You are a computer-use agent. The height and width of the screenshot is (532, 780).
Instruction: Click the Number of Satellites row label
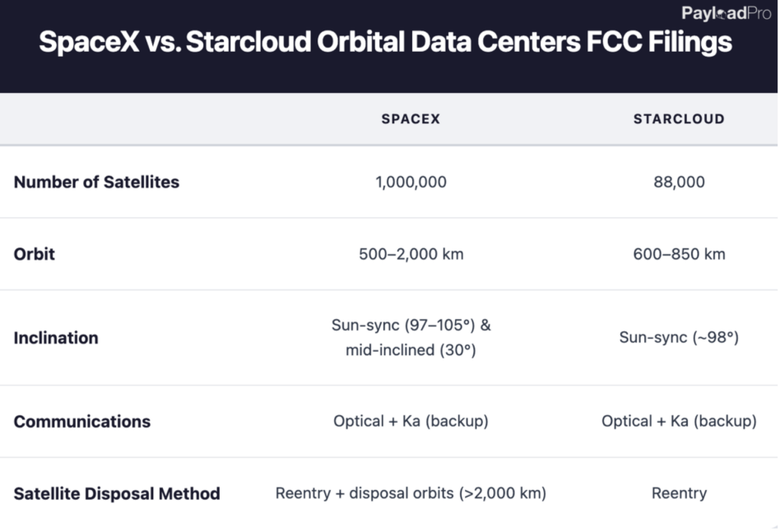pyautogui.click(x=96, y=182)
